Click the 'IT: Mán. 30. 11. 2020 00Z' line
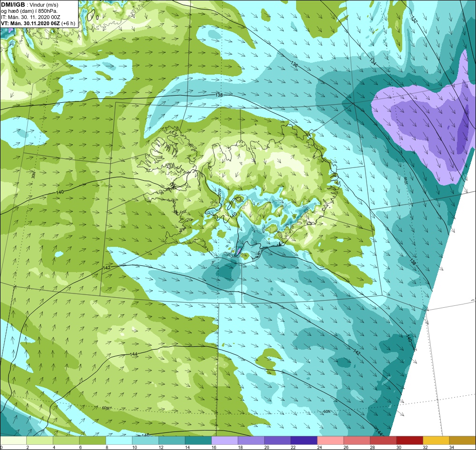476x450 pixels. pyautogui.click(x=30, y=17)
